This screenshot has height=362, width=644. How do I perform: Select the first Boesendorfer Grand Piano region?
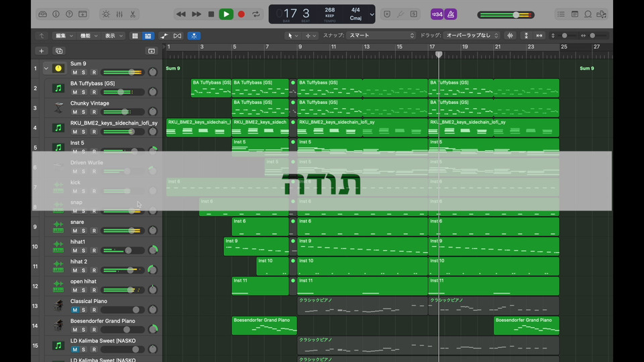click(264, 326)
